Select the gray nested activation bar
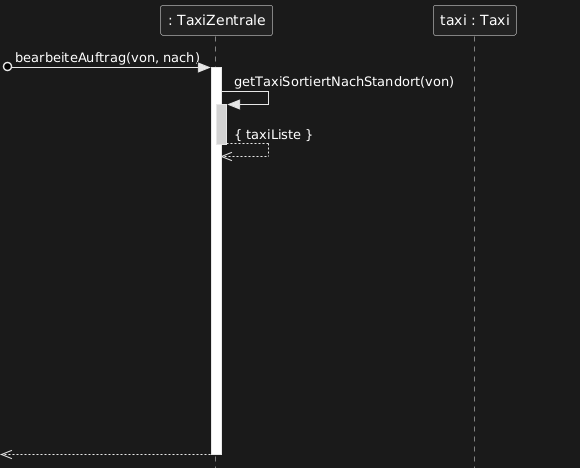Screen dimensions: 580x468 tap(222, 124)
